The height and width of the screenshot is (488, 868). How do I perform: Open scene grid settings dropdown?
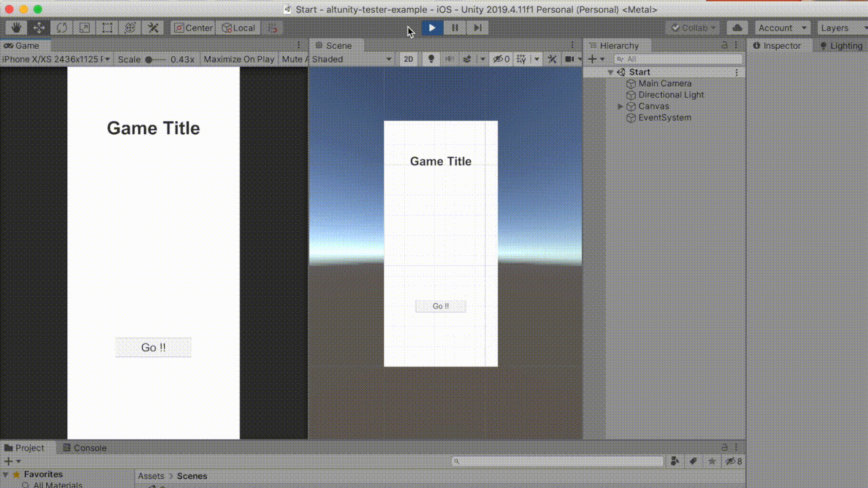click(x=536, y=59)
